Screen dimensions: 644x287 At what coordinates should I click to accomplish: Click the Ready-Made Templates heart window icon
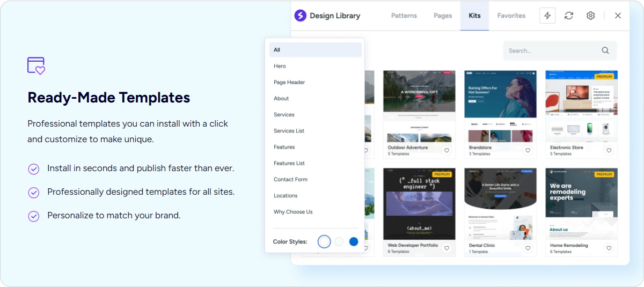pyautogui.click(x=36, y=65)
